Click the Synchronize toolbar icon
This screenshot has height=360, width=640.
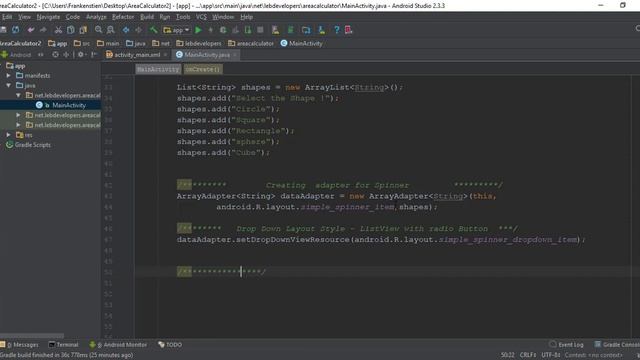pos(16,30)
